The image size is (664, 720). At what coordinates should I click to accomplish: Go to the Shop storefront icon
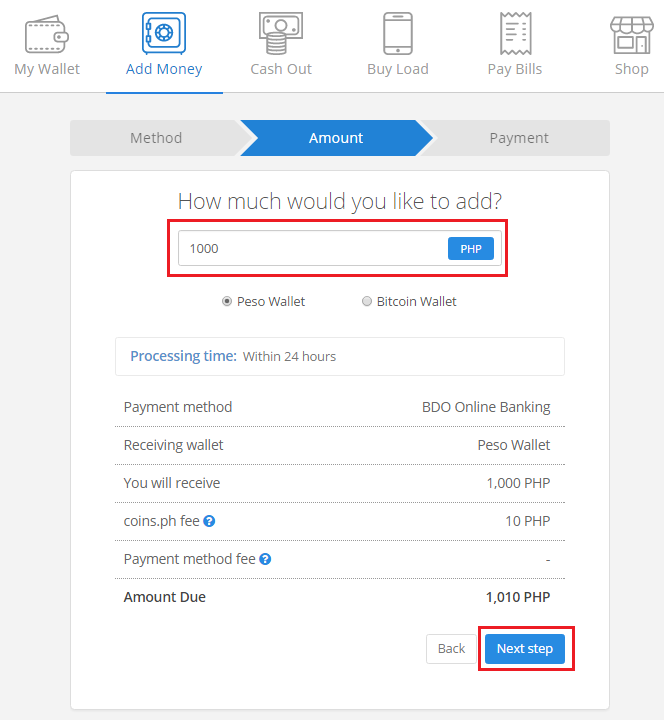click(632, 35)
